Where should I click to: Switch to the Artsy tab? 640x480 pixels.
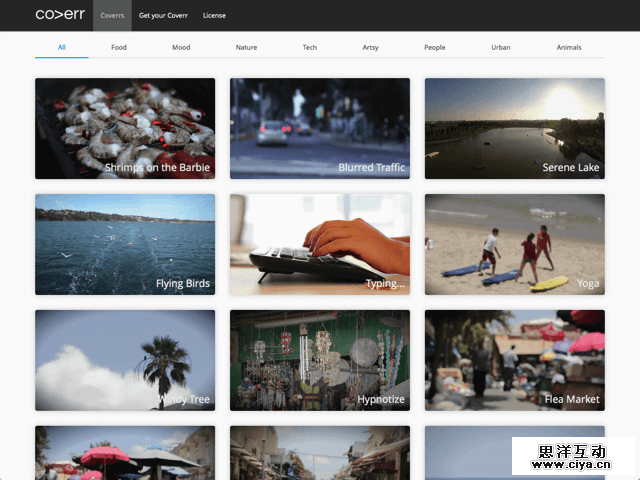pos(371,47)
